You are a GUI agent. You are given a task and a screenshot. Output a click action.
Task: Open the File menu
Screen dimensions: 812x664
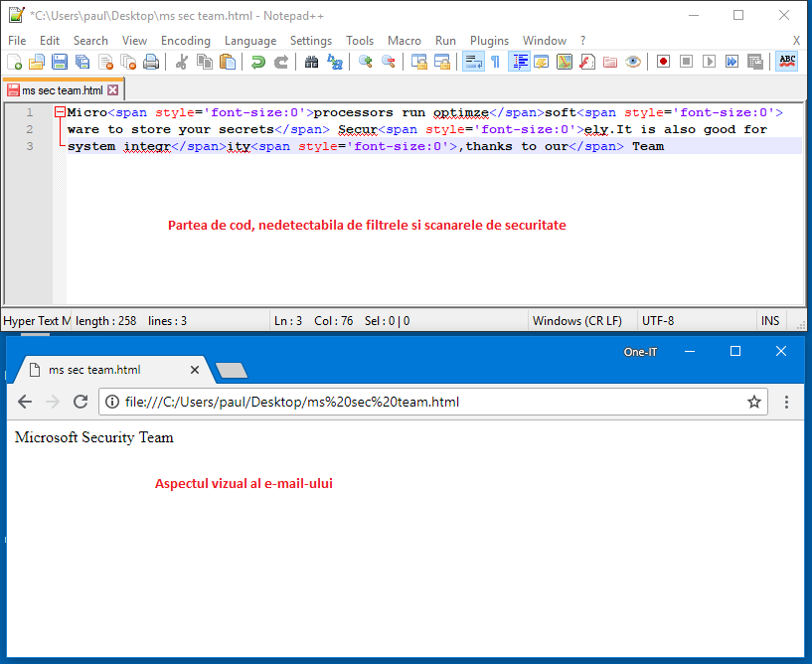pos(17,41)
